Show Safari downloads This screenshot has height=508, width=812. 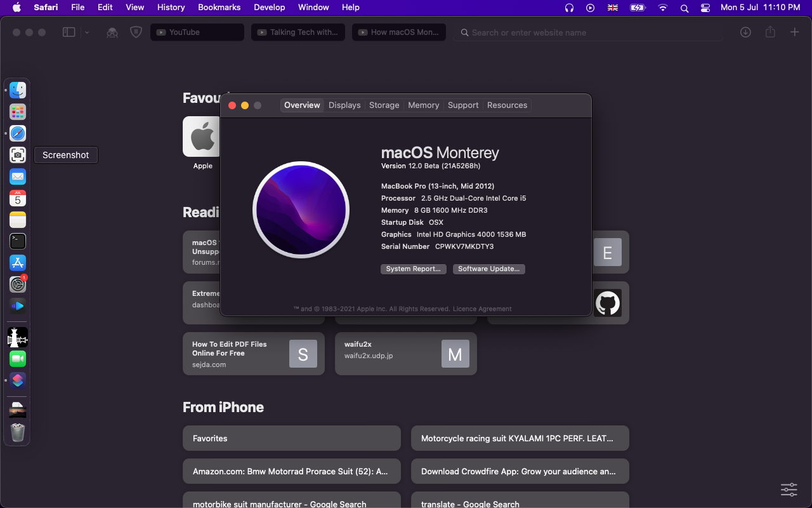coord(745,32)
